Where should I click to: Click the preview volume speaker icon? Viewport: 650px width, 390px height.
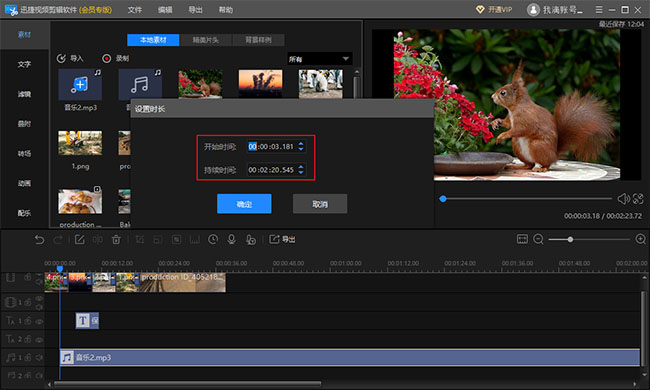pyautogui.click(x=623, y=199)
